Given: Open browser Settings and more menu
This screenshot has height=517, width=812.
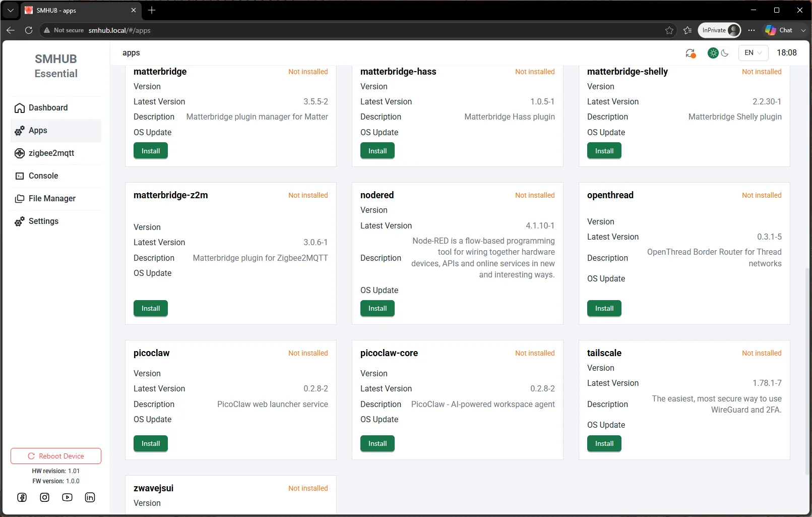Looking at the screenshot, I should [x=752, y=30].
